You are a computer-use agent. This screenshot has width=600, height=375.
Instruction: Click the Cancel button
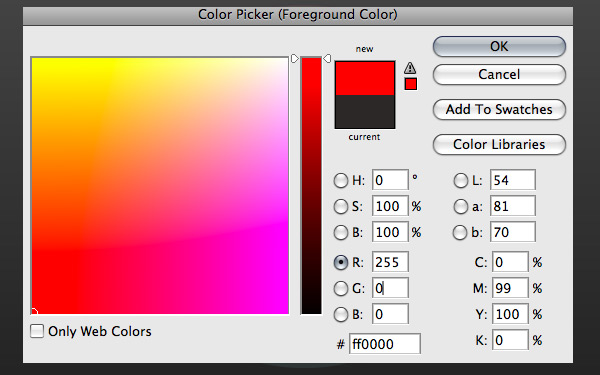[499, 74]
